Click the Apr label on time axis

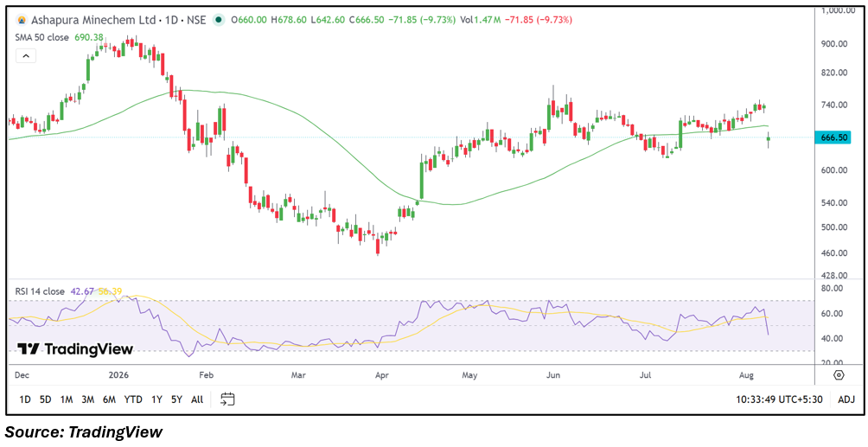pos(382,375)
